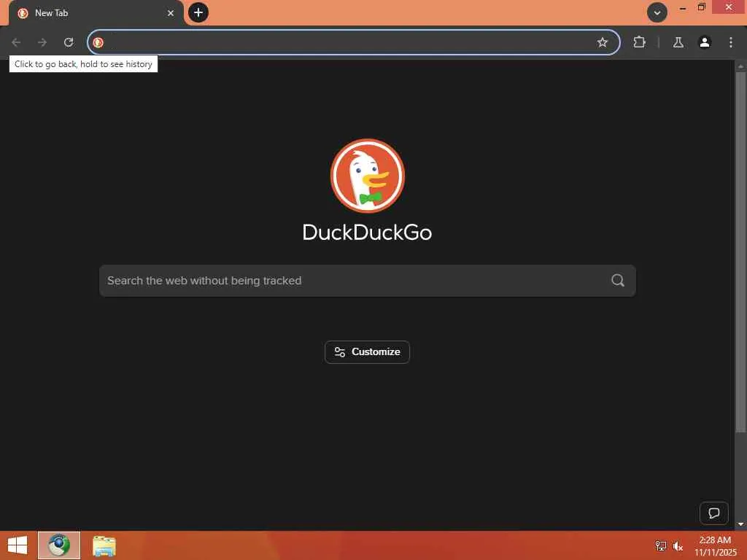747x560 pixels.
Task: Open the Windows Start button
Action: point(18,545)
